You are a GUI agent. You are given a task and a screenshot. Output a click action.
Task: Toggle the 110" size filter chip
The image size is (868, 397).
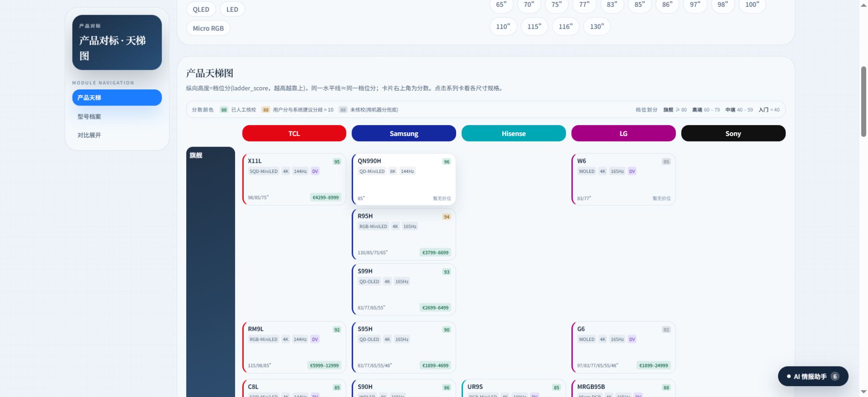pos(503,26)
